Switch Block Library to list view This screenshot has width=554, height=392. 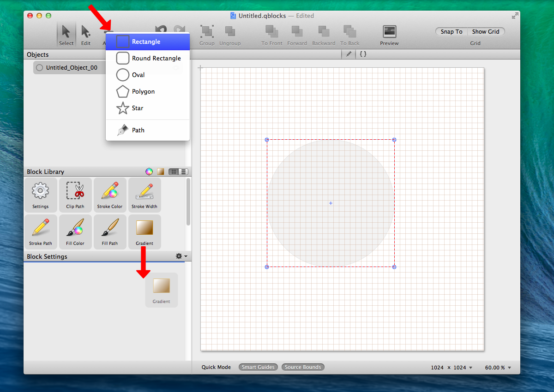(x=184, y=172)
